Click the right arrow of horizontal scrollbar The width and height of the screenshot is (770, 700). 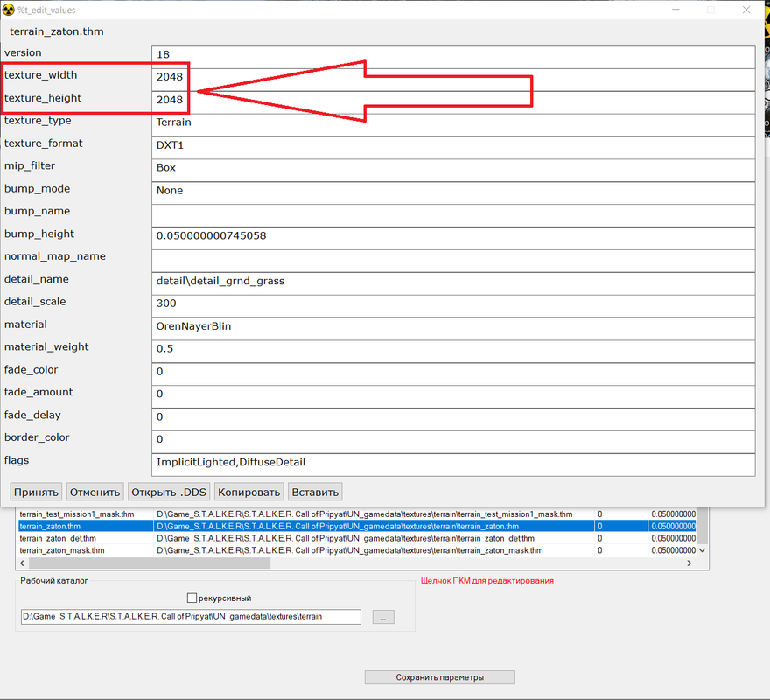pyautogui.click(x=689, y=563)
